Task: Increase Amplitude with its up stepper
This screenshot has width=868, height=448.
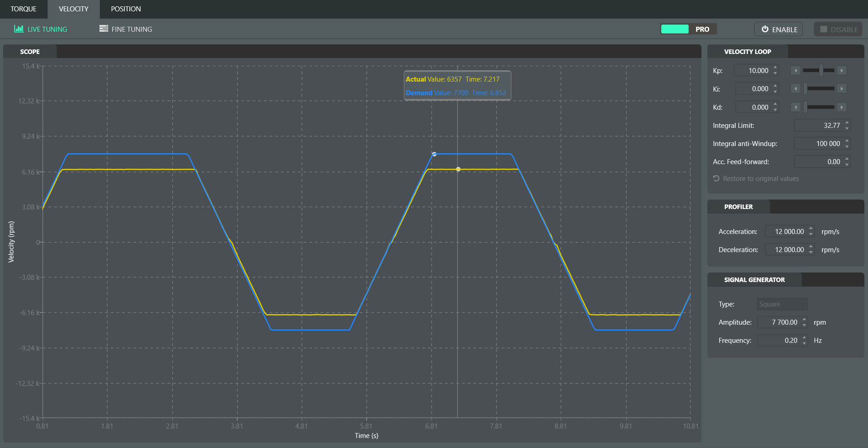Action: pos(804,320)
